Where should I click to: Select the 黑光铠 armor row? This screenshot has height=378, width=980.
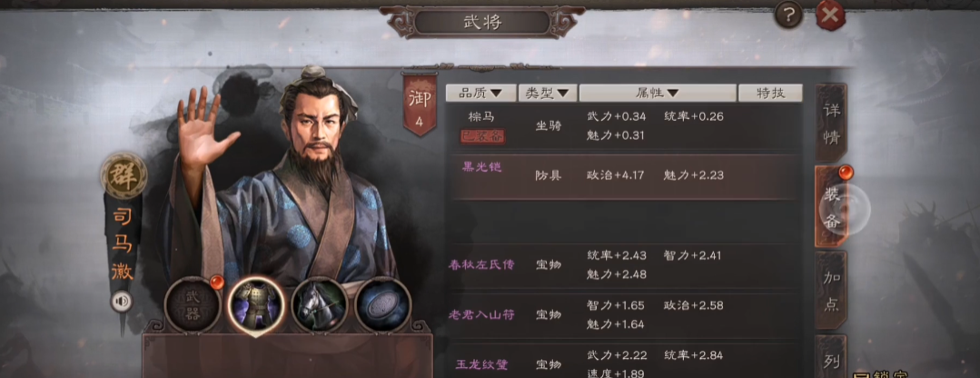tap(624, 176)
